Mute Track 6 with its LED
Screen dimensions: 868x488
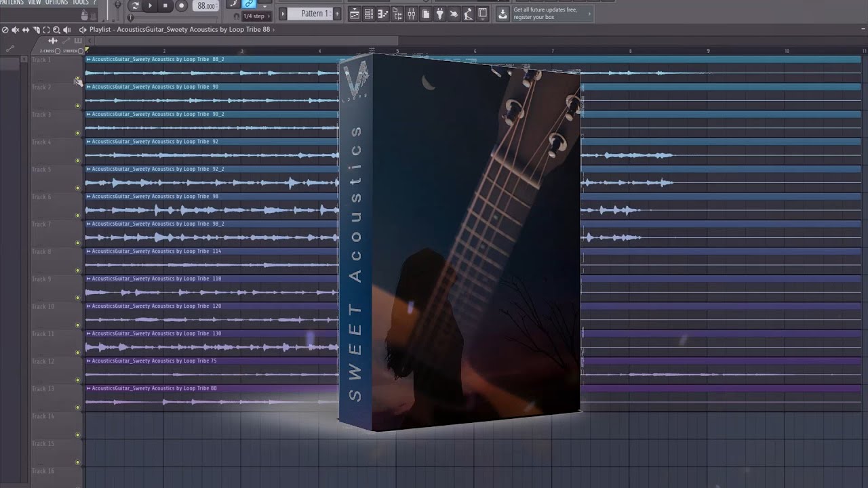tap(77, 216)
